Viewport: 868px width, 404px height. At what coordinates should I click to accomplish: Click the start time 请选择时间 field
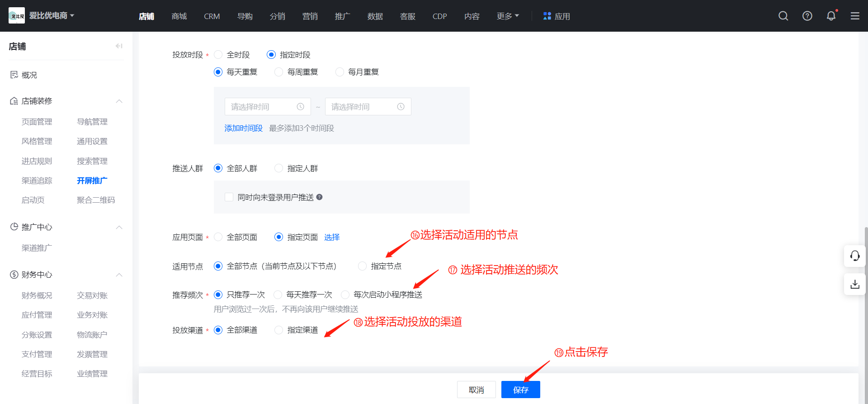click(268, 107)
